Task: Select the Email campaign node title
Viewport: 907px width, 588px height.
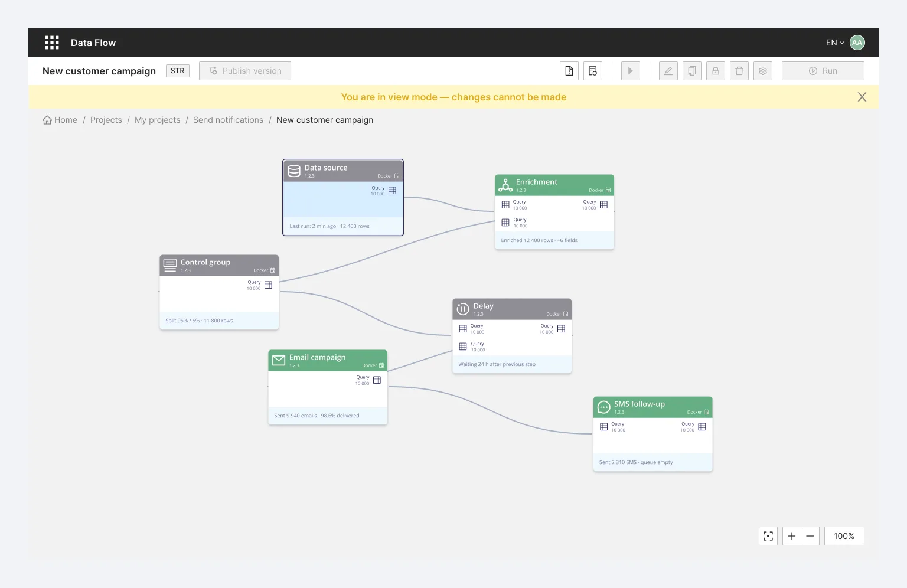Action: pos(318,357)
